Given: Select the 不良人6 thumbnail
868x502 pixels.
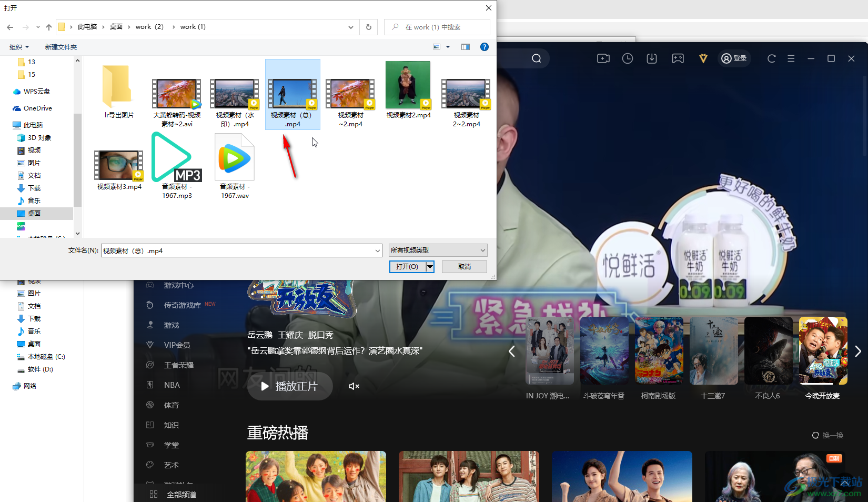Looking at the screenshot, I should (768, 350).
